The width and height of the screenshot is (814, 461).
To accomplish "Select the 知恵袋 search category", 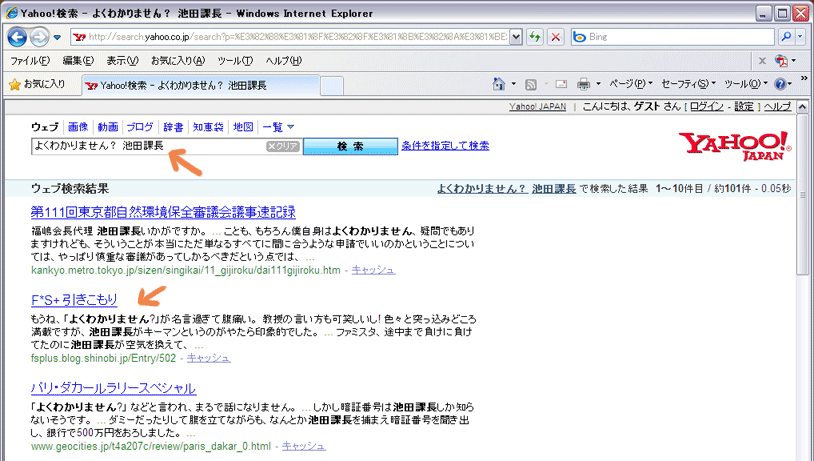I will click(208, 127).
